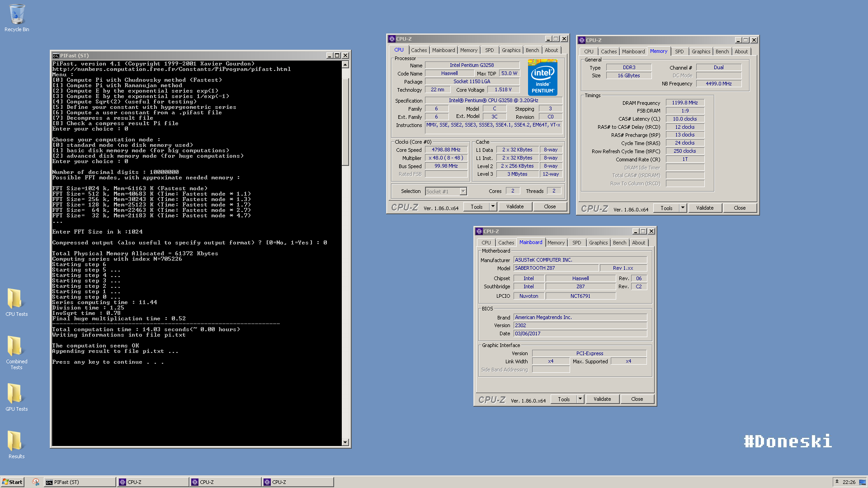Switch to Graphics tab in CPU-Z CPU window

[x=511, y=50]
